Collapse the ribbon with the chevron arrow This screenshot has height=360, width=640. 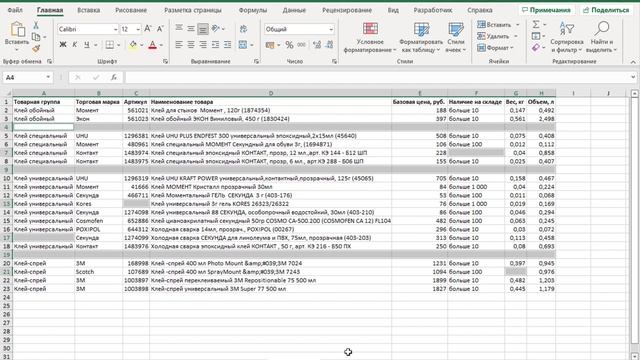coord(633,62)
